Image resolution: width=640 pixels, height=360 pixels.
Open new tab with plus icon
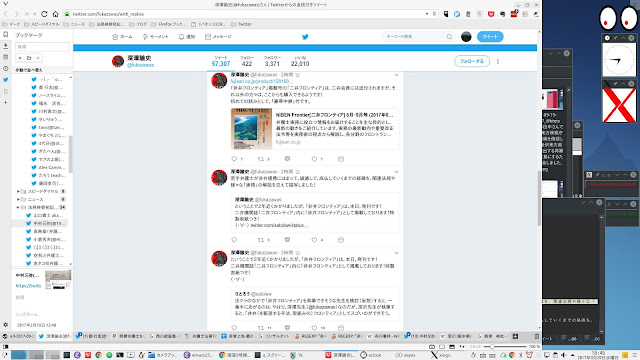516,336
